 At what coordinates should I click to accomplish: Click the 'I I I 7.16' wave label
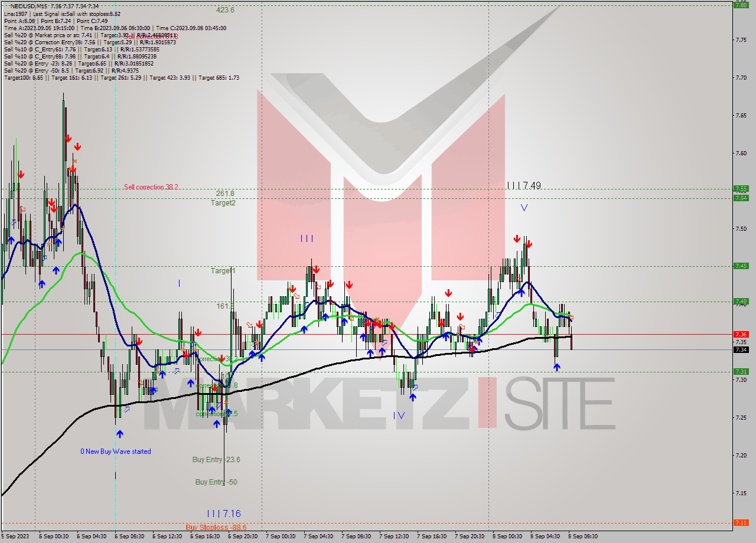pyautogui.click(x=224, y=514)
